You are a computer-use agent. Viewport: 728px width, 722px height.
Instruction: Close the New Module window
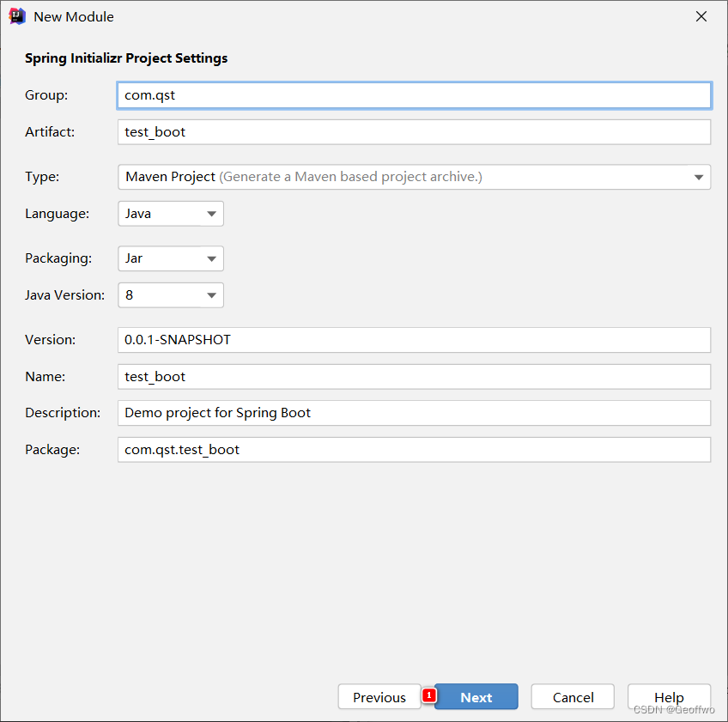point(701,16)
